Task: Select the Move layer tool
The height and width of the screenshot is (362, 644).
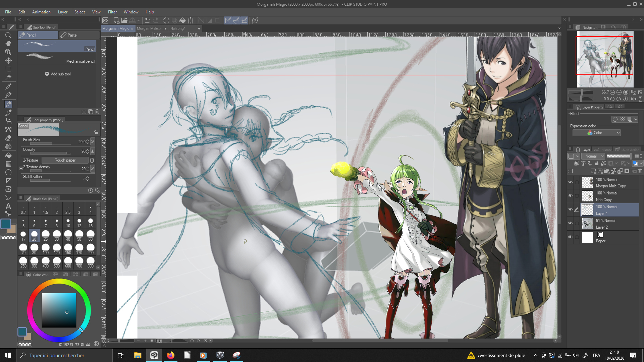Action: [x=8, y=61]
